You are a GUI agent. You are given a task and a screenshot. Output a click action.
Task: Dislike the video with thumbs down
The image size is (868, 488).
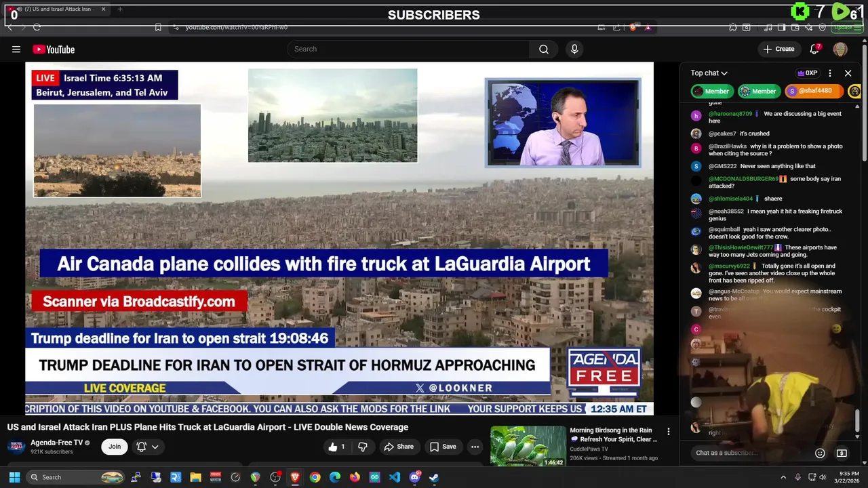pyautogui.click(x=363, y=447)
